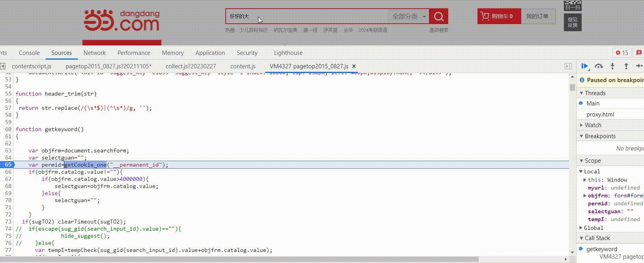
Task: Switch to the Console tab
Action: (x=29, y=53)
